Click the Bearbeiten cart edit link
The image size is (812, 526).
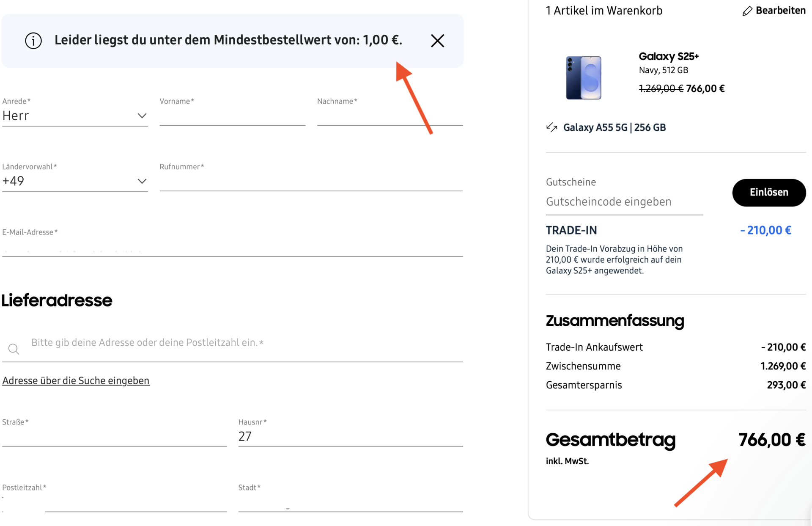[x=780, y=11]
